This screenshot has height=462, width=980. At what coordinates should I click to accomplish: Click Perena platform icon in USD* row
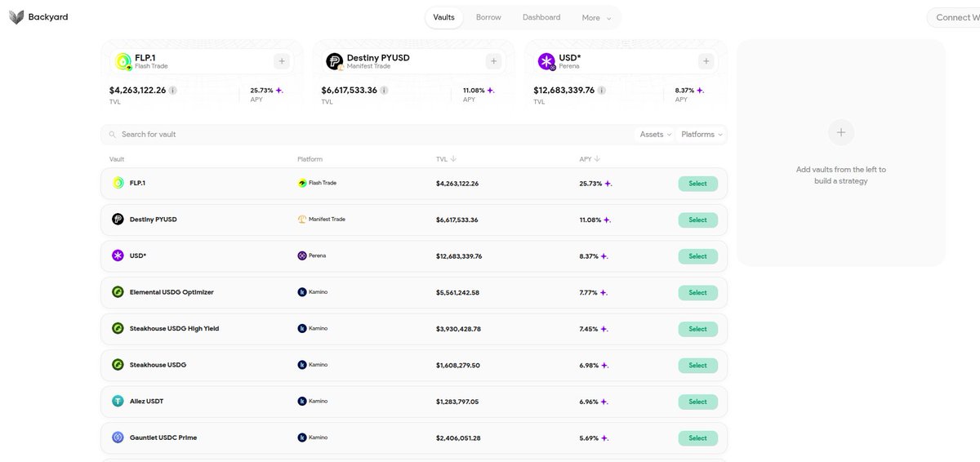pos(302,255)
